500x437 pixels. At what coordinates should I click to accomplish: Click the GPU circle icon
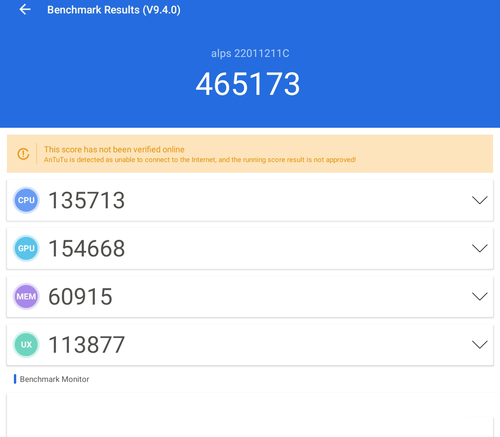pos(26,248)
